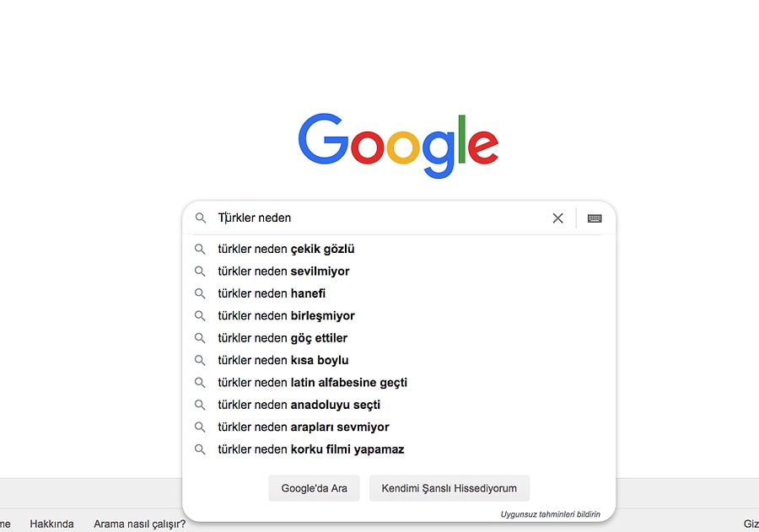Clear the search box with the X icon
Viewport: 759px width, 532px height.
[x=557, y=218]
